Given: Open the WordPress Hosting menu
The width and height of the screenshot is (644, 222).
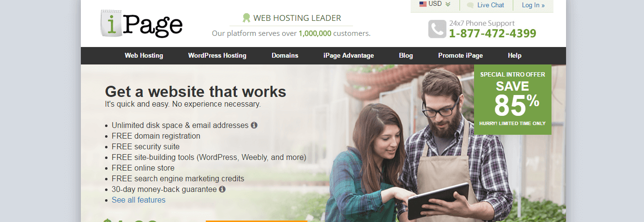Looking at the screenshot, I should [217, 55].
